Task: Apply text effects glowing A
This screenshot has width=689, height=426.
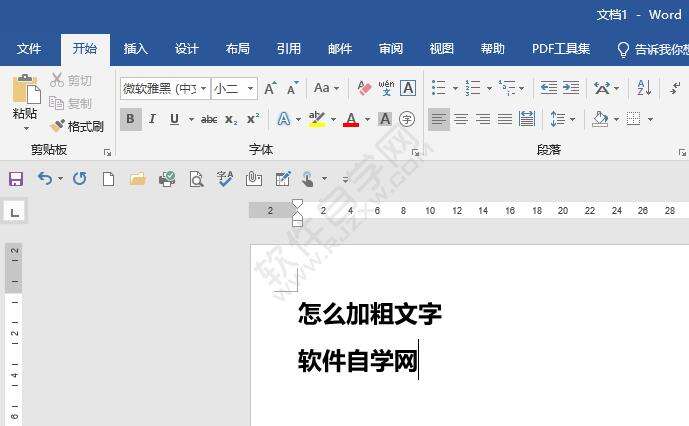Action: (284, 119)
